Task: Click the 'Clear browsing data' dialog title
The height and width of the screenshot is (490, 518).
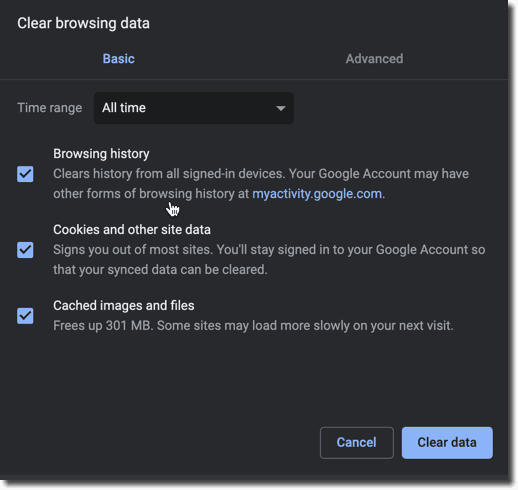Action: click(x=83, y=23)
